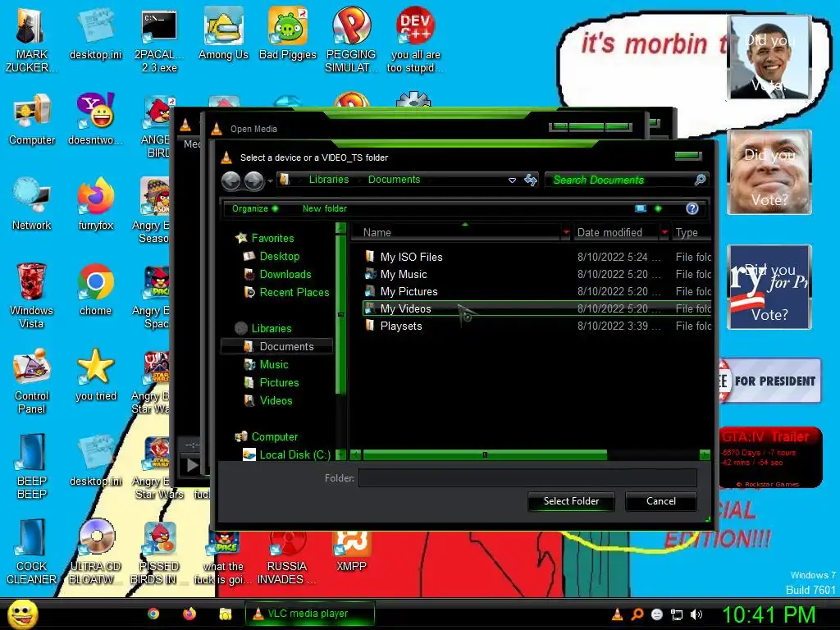Select the Computer desktop icon
The height and width of the screenshot is (630, 840).
[x=32, y=120]
